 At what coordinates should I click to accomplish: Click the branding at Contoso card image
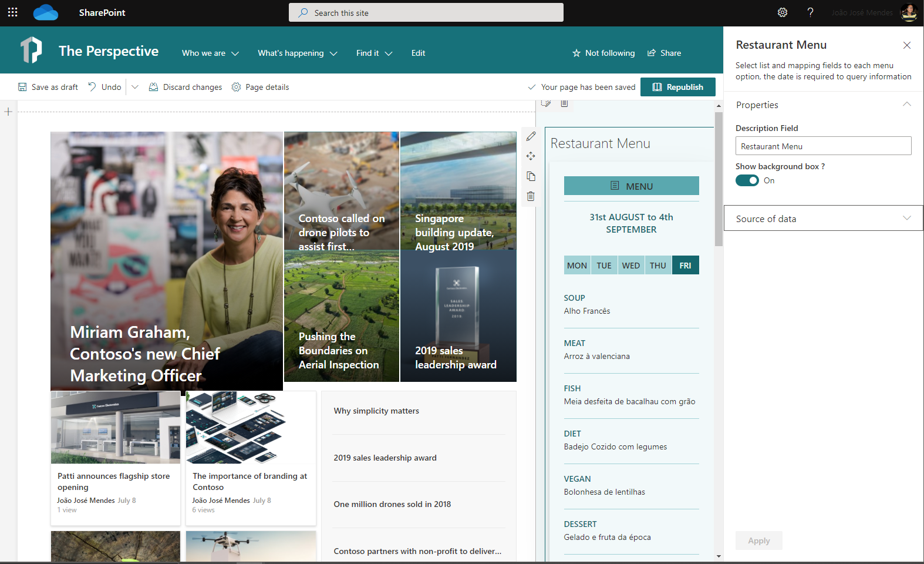(251, 428)
